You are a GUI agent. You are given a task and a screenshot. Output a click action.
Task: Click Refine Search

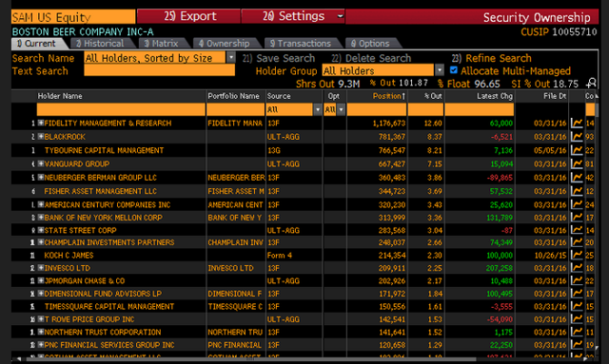(491, 58)
